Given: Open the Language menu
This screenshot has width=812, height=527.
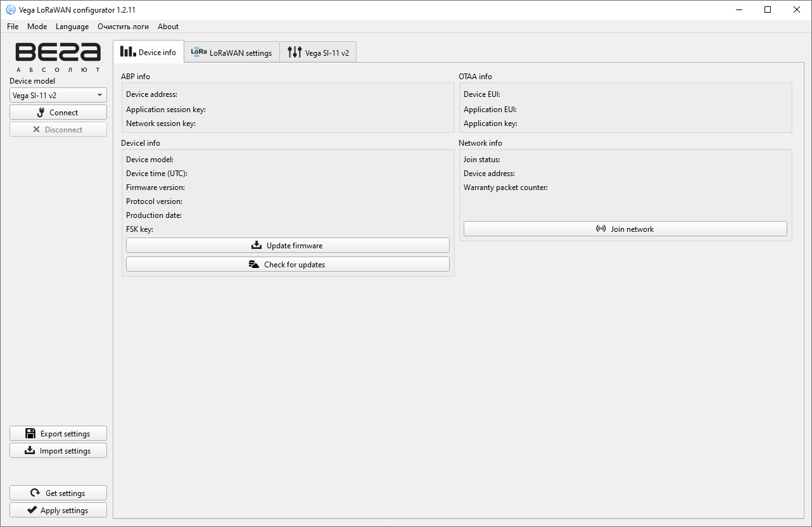Looking at the screenshot, I should point(72,27).
